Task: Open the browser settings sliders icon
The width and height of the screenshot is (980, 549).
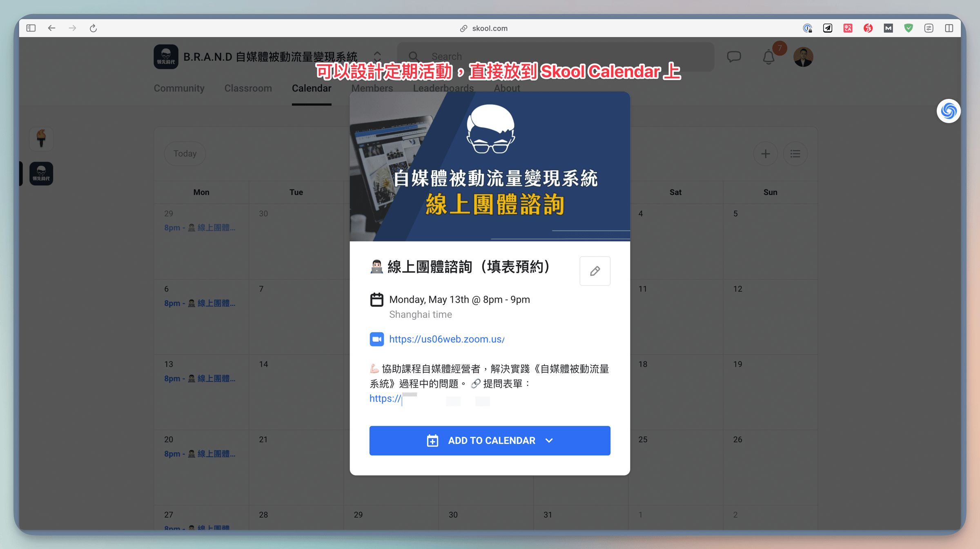Action: (x=929, y=28)
